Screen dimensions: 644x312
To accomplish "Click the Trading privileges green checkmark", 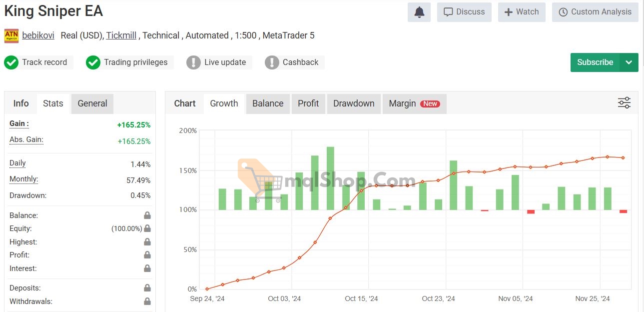I will 93,62.
